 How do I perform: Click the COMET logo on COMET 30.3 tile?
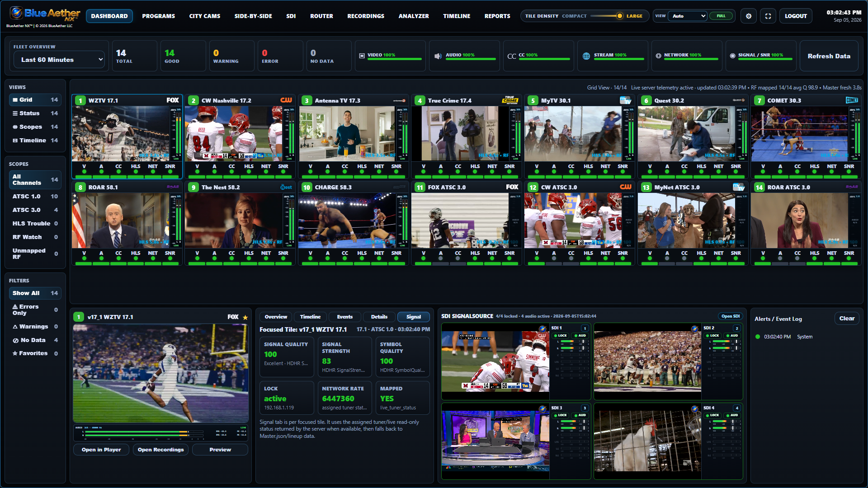click(852, 100)
